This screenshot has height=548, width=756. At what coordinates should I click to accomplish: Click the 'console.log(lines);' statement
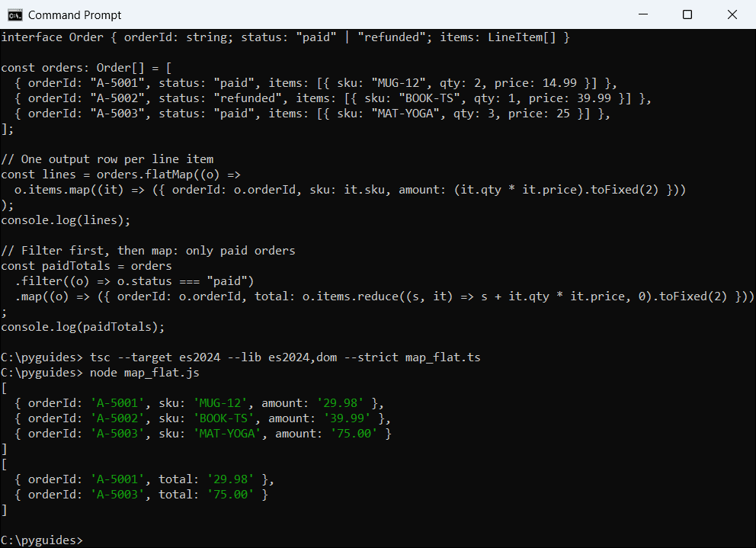(66, 220)
